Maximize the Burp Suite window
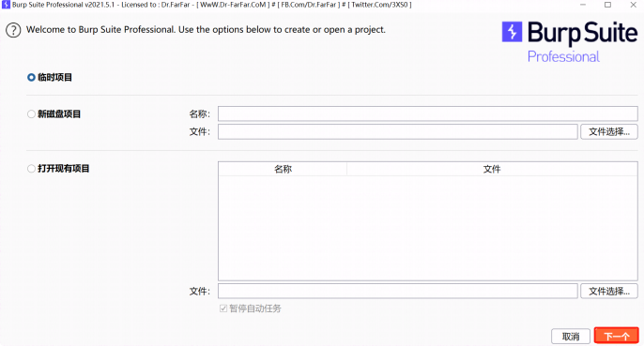 [608, 5]
